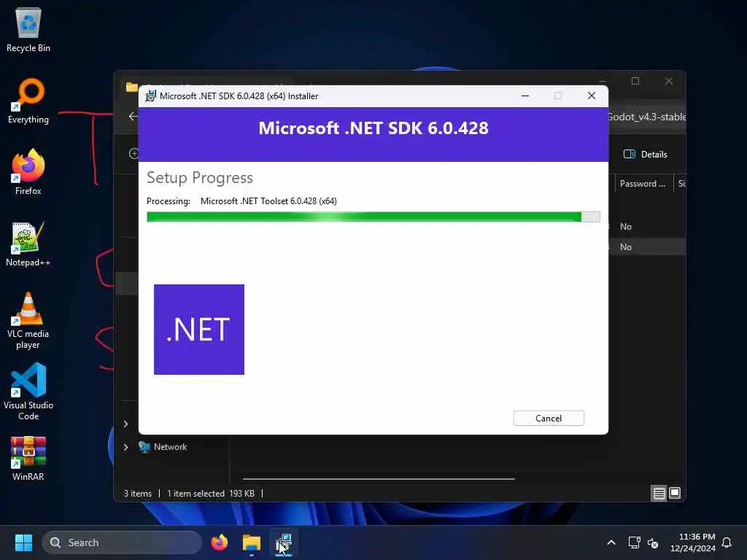Open File Explorer from the taskbar

click(252, 542)
